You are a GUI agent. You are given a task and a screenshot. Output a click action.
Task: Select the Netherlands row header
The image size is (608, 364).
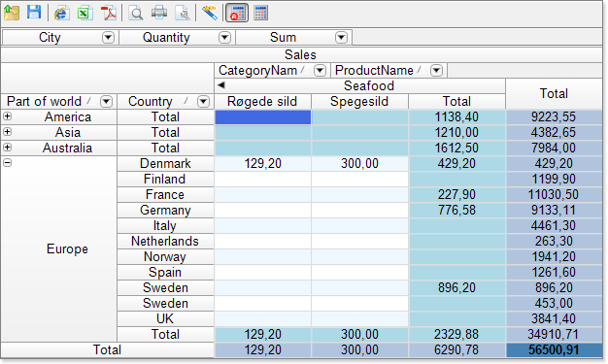165,241
